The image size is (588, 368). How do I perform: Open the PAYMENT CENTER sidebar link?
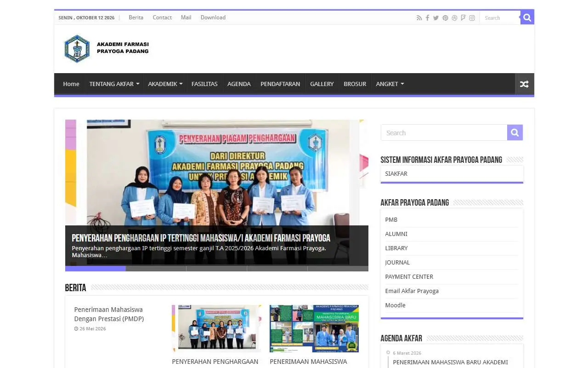pos(409,277)
